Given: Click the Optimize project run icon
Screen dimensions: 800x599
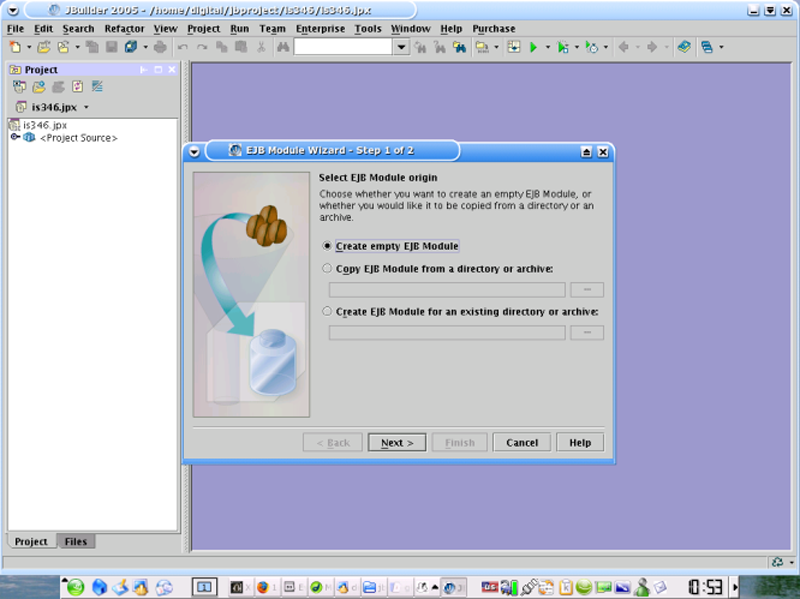Looking at the screenshot, I should coord(591,47).
